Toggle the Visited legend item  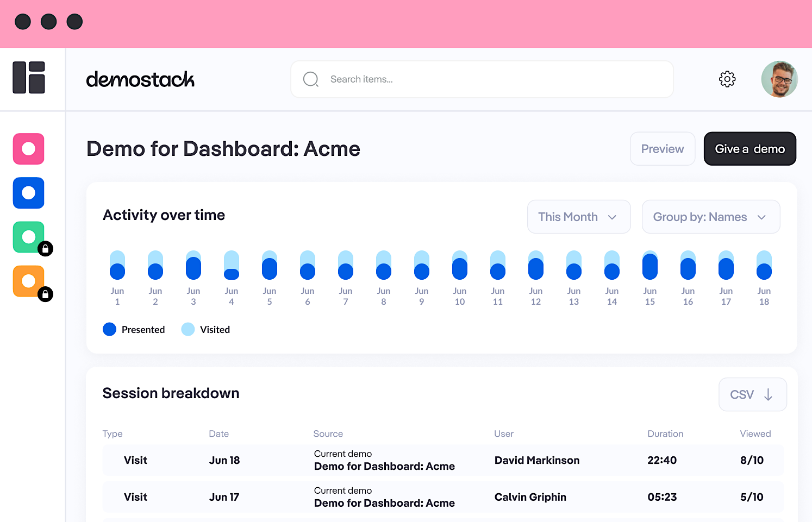[x=205, y=329]
